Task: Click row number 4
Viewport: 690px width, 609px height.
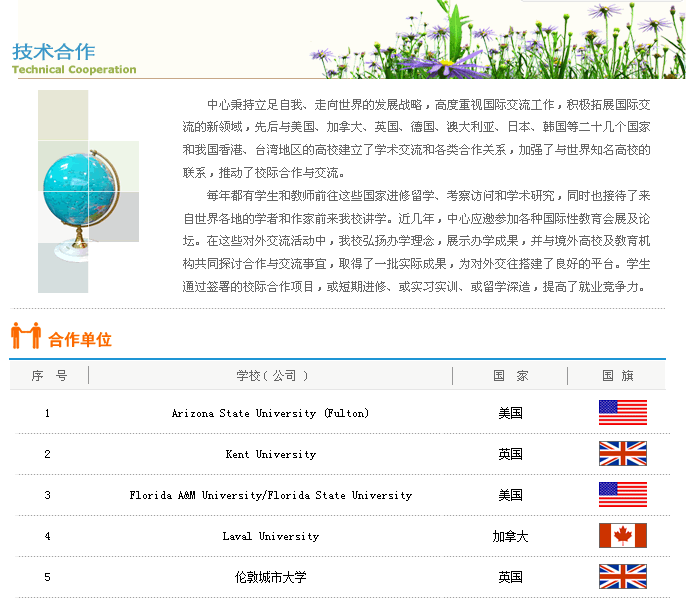Action: [47, 536]
